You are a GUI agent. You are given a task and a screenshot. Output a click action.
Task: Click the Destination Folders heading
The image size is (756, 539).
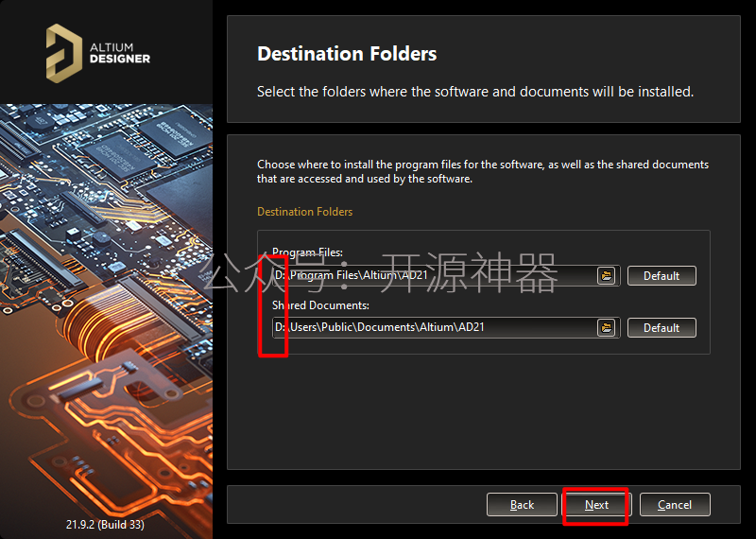[x=347, y=54]
